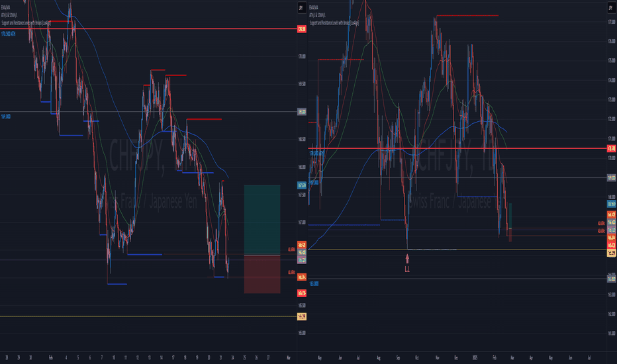Click the JPY currency button on the left chart
The image size is (617, 364).
[x=301, y=7]
